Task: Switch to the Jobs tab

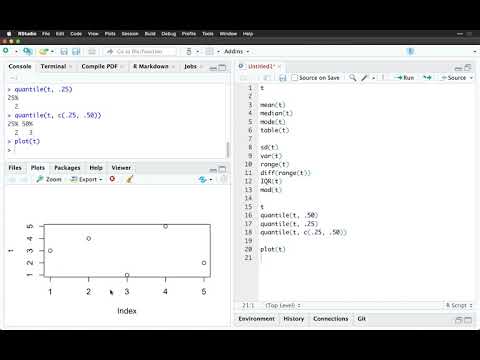Action: point(190,66)
